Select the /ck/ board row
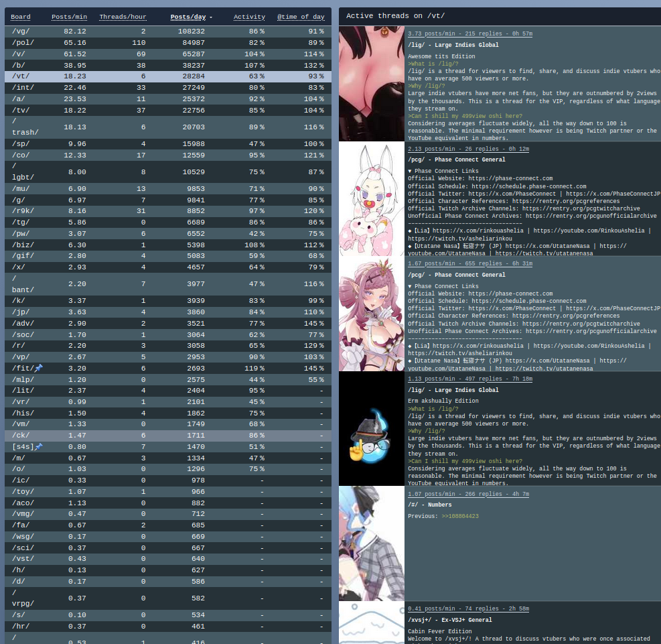 (168, 435)
